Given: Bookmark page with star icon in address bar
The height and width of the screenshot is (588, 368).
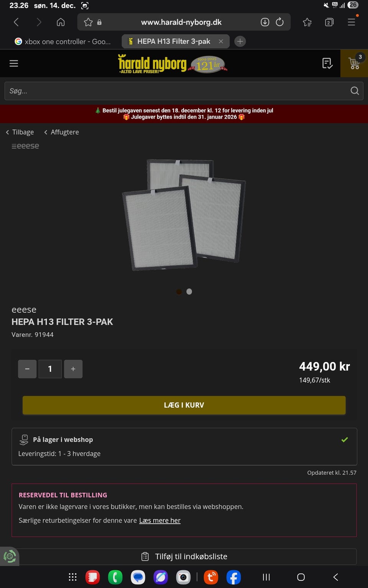Looking at the screenshot, I should point(88,22).
